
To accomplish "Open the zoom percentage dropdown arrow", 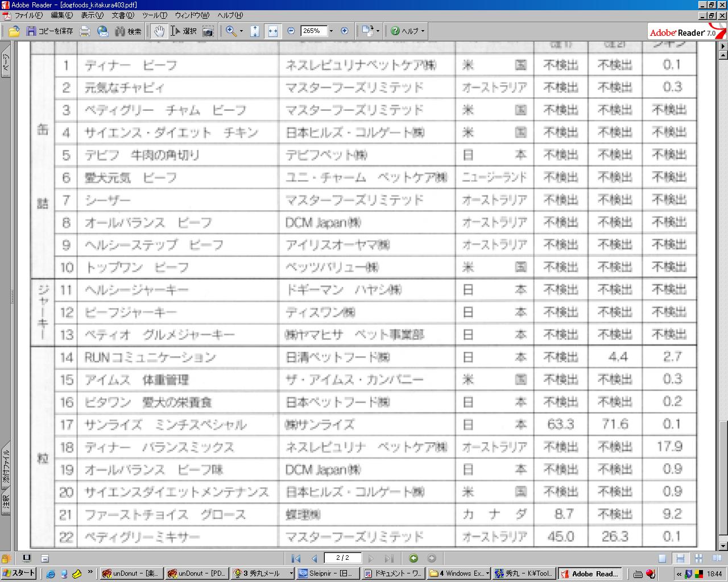I will [x=331, y=31].
